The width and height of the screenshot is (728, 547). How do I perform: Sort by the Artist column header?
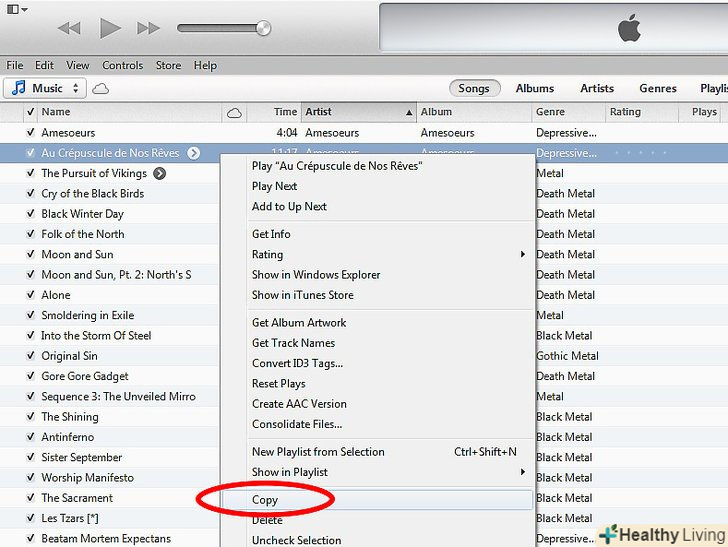[358, 112]
